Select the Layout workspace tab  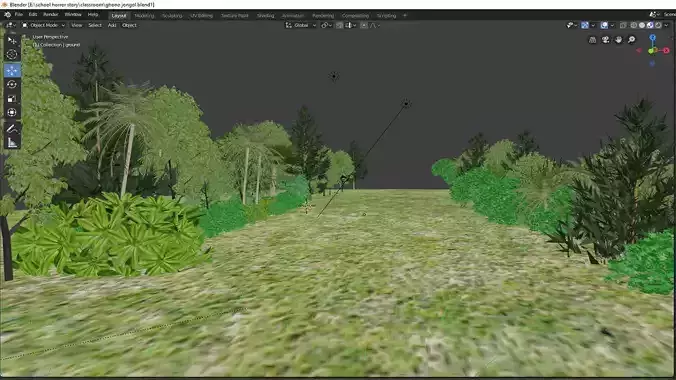[x=119, y=16]
